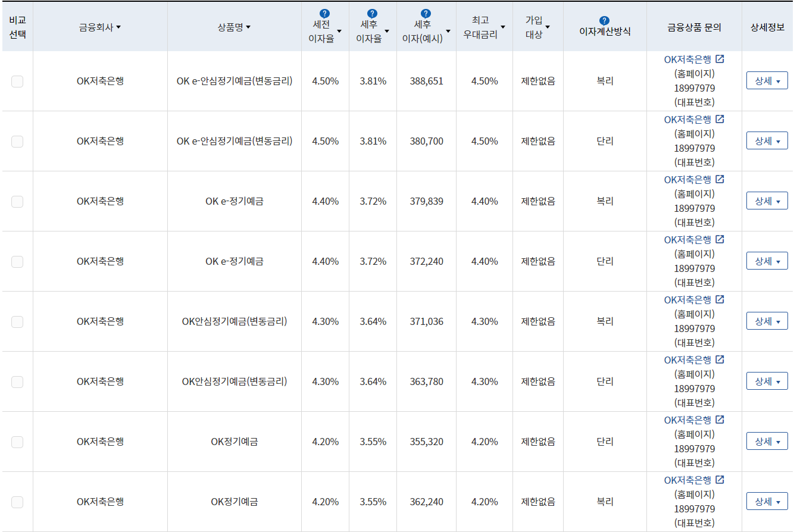The image size is (797, 532).
Task: Expand 상세 details for the 380,700 row
Action: tap(767, 141)
